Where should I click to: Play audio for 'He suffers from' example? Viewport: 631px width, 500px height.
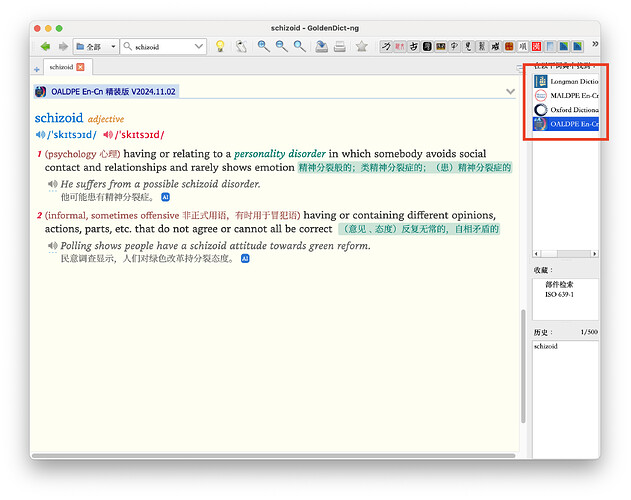coord(53,184)
